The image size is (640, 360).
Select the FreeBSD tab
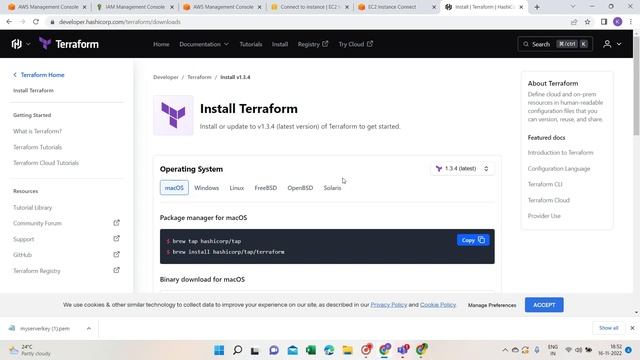click(266, 188)
